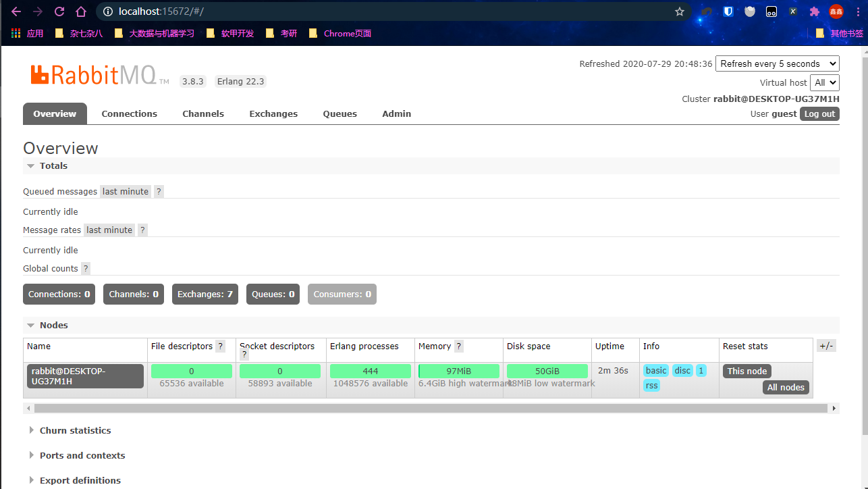
Task: Open the Extensions puzzle-piece menu
Action: 815,11
